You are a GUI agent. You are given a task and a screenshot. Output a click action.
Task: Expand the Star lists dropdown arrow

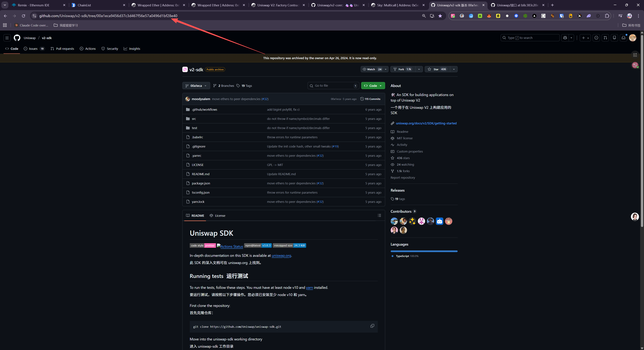[453, 69]
